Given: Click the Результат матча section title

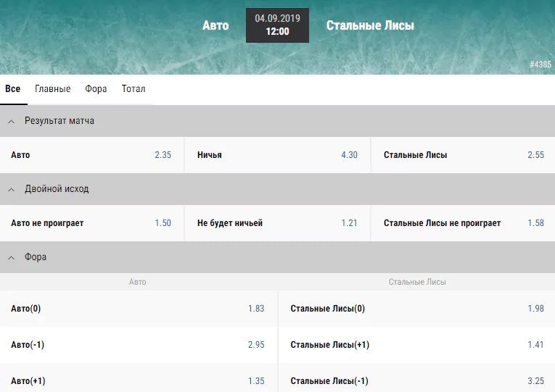Looking at the screenshot, I should click(x=59, y=121).
